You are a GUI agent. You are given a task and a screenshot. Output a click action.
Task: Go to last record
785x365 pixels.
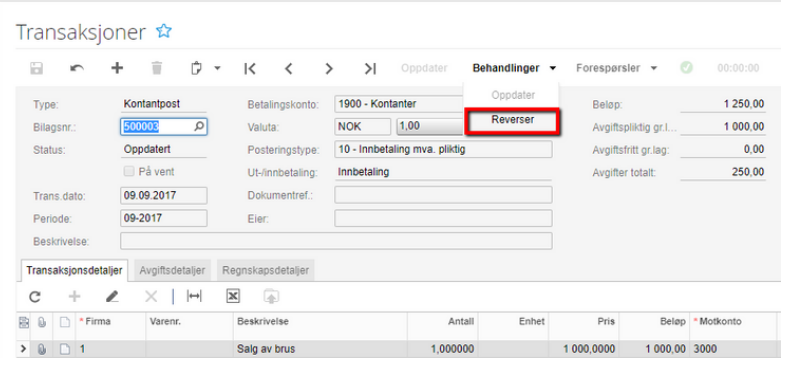pos(370,69)
